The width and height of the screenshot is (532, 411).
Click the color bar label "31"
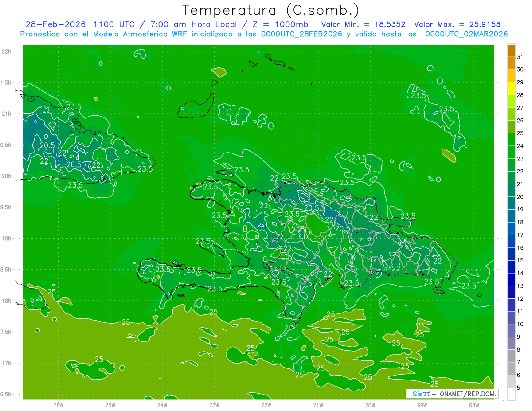520,57
